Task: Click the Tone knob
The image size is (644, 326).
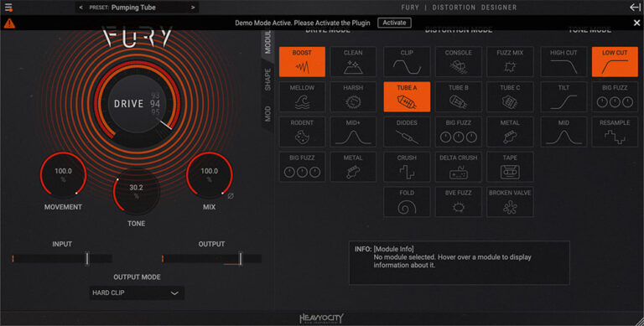Action: coord(137,191)
